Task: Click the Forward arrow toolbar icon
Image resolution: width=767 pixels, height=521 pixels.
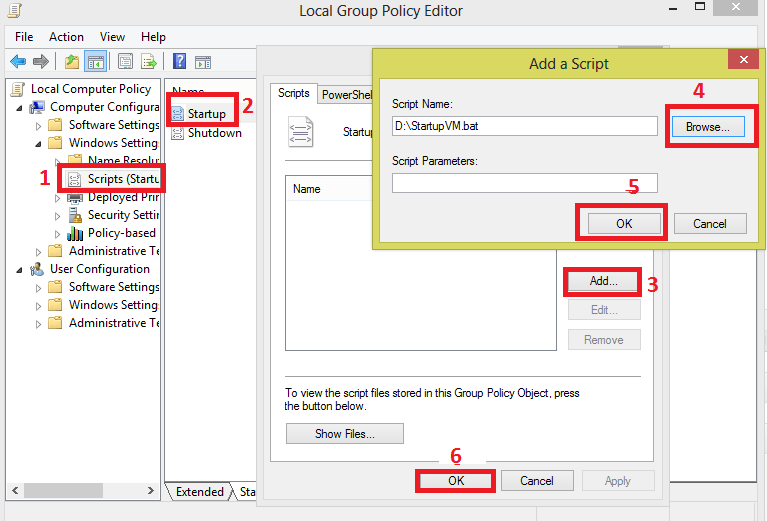Action: point(42,61)
